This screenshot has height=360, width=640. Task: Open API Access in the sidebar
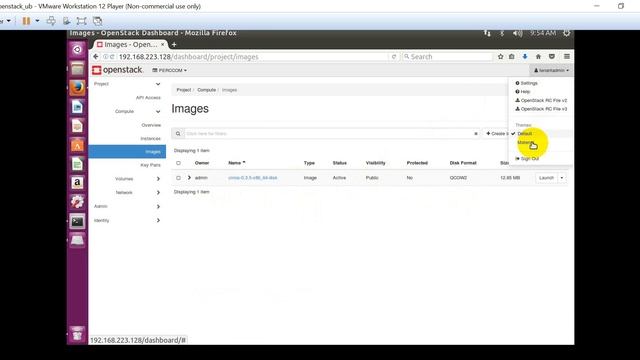pyautogui.click(x=148, y=98)
